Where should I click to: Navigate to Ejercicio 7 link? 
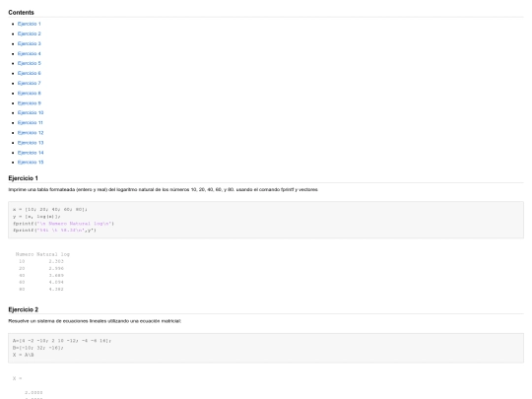[30, 83]
